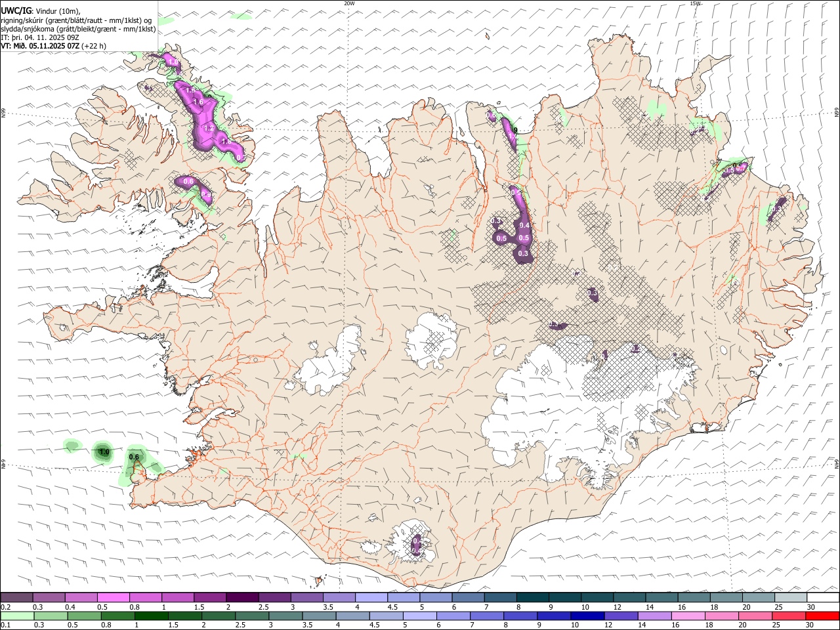
Task: Click the 12 label in the snow legend row
Action: (617, 607)
